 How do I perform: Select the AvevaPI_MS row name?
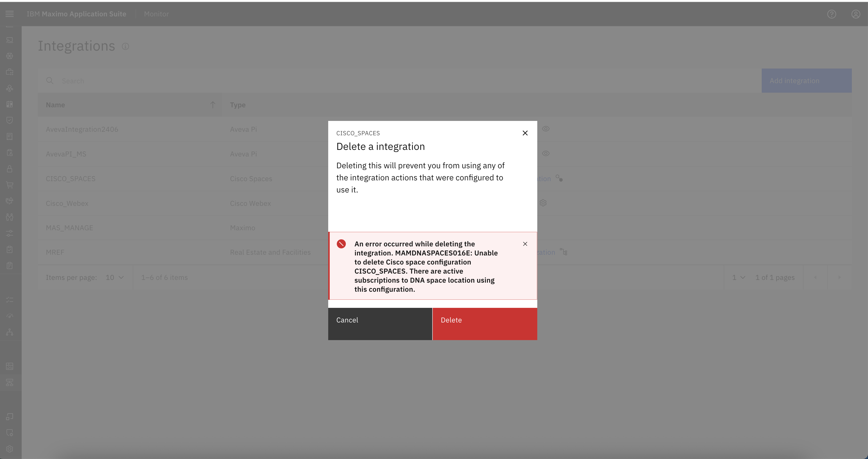66,154
